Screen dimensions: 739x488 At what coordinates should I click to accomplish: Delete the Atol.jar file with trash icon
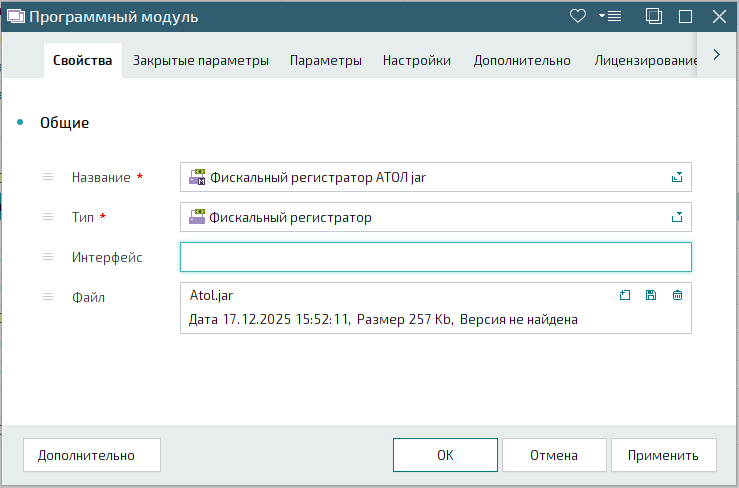pyautogui.click(x=677, y=295)
